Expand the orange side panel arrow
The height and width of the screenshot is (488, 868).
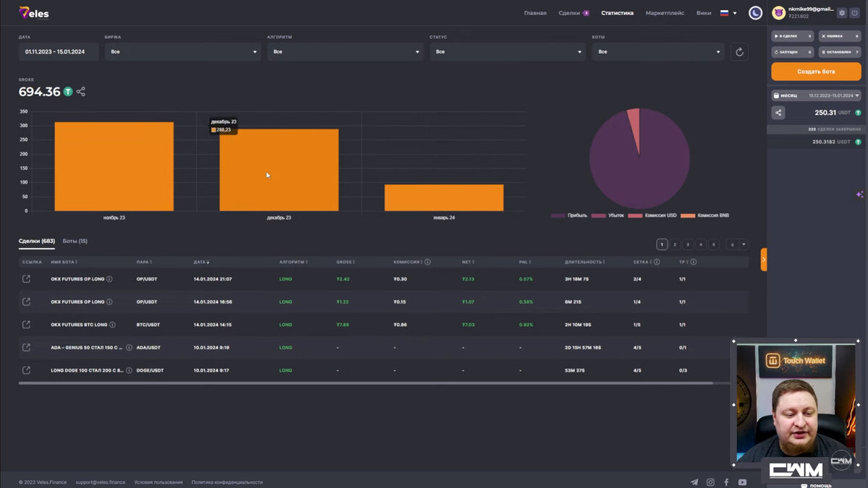tap(764, 260)
